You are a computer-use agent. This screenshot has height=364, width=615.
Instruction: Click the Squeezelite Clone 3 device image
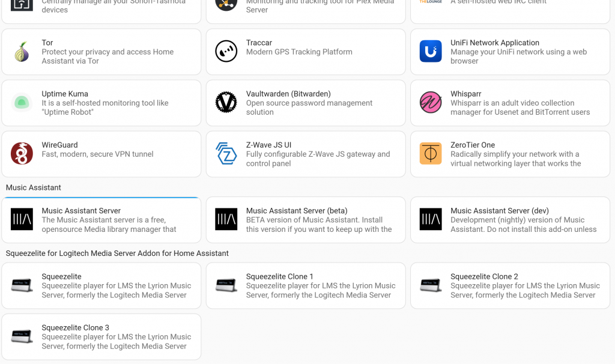click(x=22, y=337)
